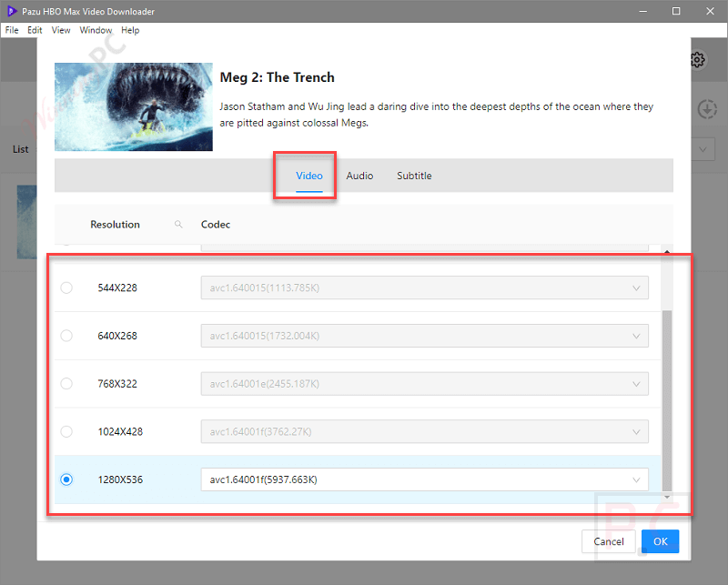Screen dimensions: 728x585
Task: Click the Meg 2 shark poster thumbnail
Action: click(134, 106)
